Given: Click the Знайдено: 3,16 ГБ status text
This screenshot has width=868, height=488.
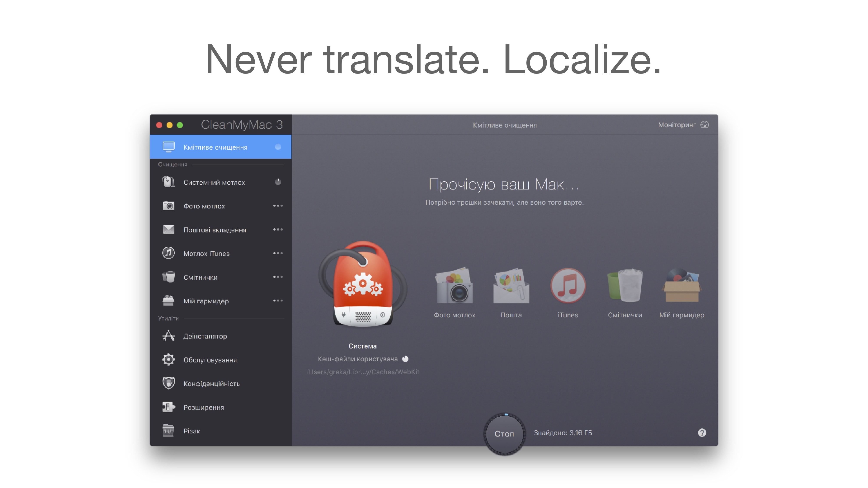Looking at the screenshot, I should click(563, 433).
